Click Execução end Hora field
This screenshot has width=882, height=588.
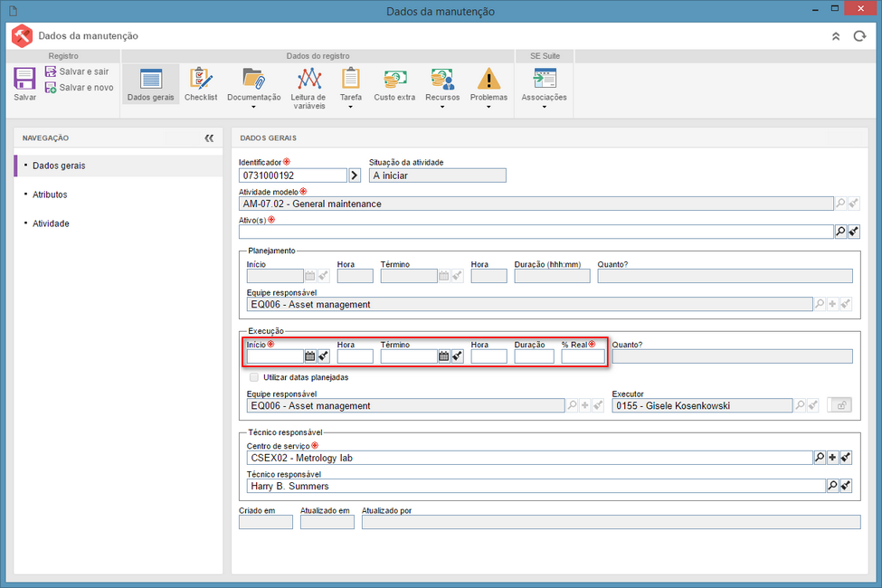pos(488,356)
